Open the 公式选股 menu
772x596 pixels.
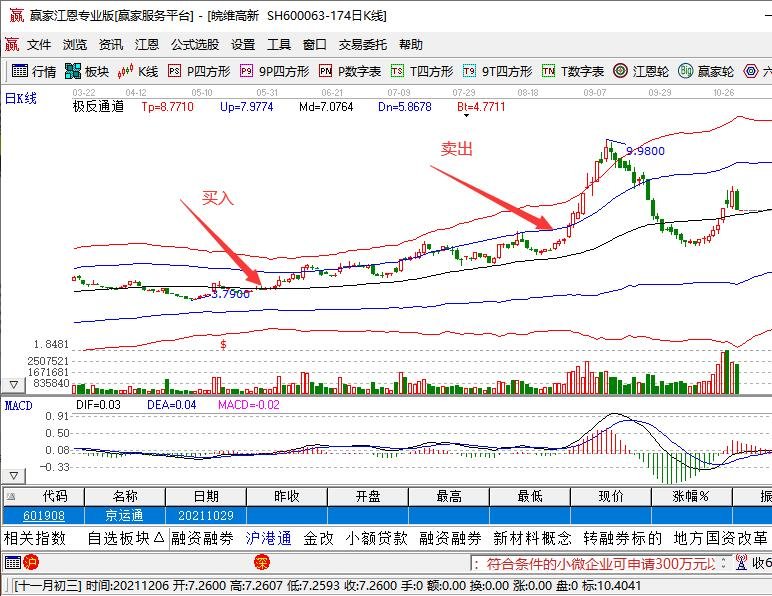(x=195, y=45)
